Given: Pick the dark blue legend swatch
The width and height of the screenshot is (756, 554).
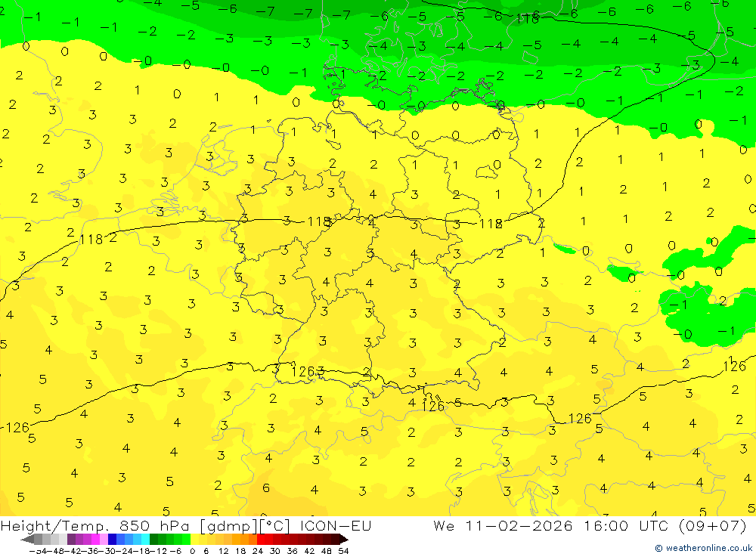Looking at the screenshot, I should coord(112,539).
